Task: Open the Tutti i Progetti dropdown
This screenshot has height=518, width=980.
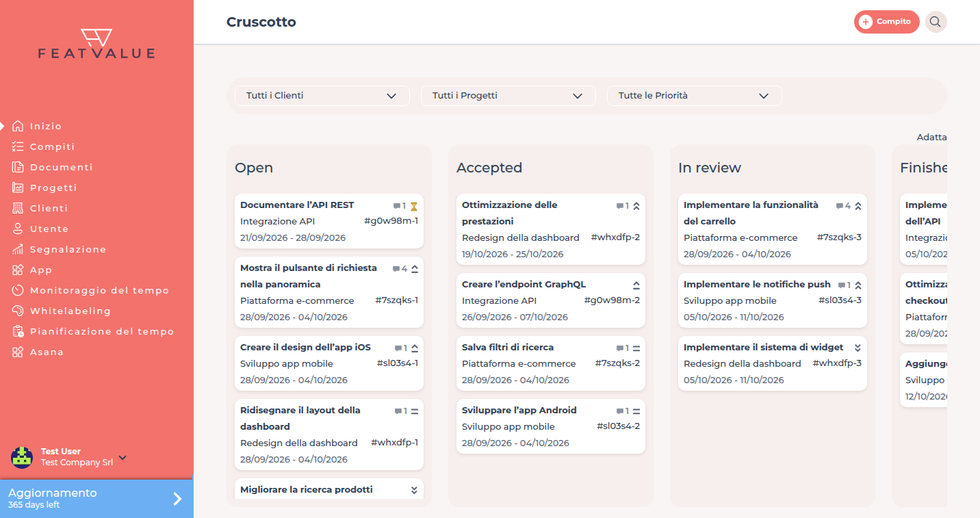Action: [508, 96]
